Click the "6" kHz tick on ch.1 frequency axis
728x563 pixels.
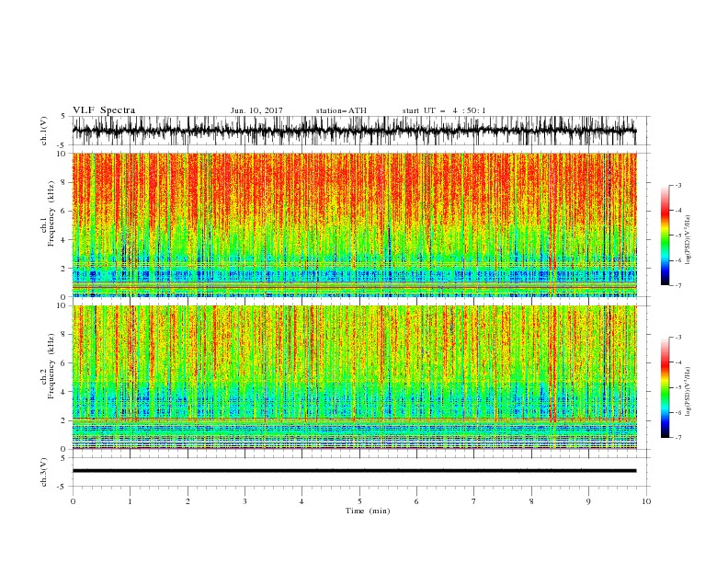[x=63, y=211]
